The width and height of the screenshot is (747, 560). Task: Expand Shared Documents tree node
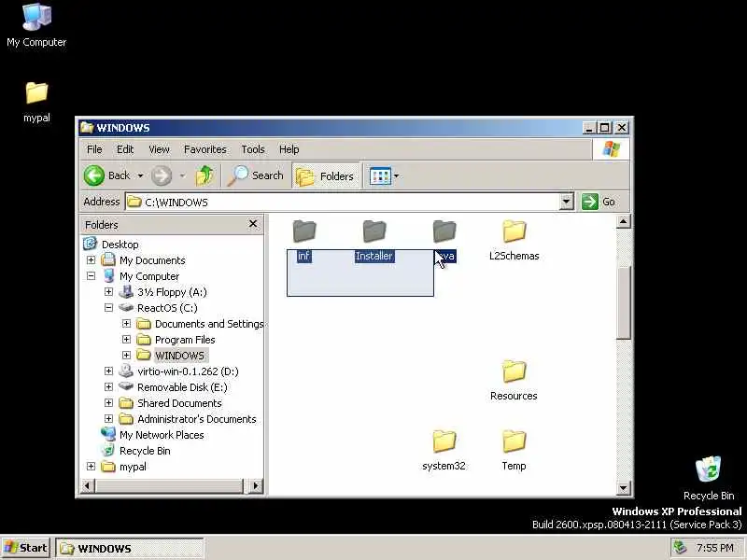pos(108,403)
